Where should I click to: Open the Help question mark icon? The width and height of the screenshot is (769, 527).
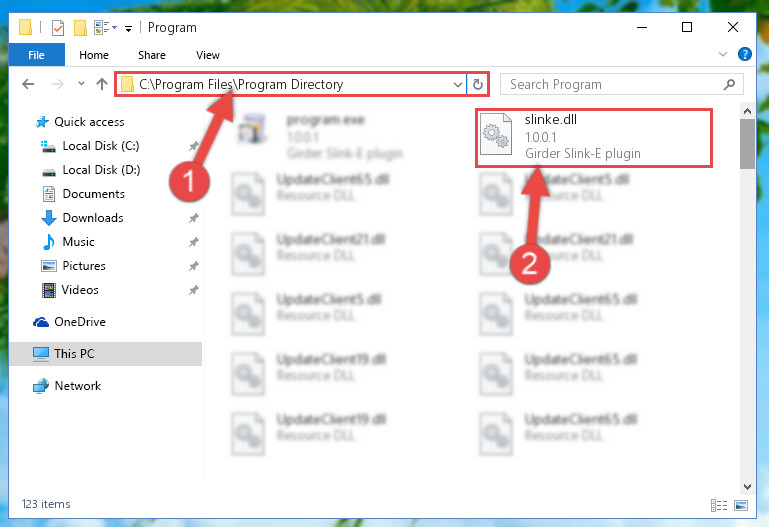tap(744, 54)
